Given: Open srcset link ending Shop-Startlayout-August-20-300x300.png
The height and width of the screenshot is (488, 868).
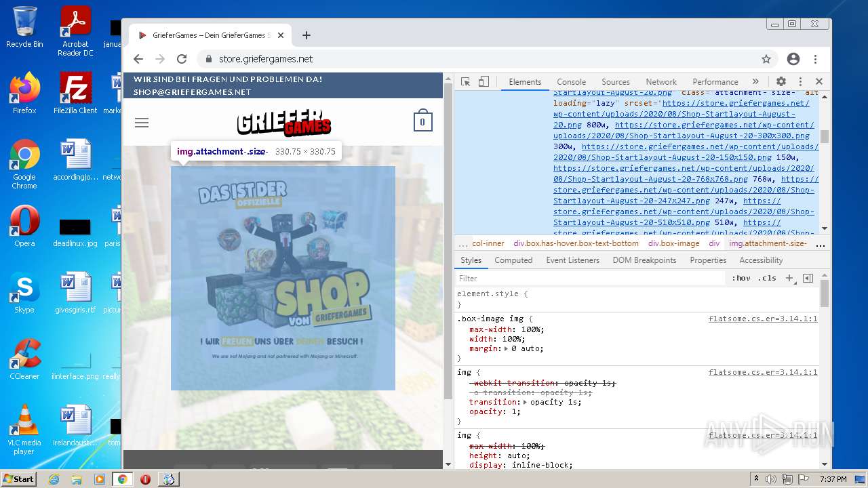Looking at the screenshot, I should (683, 130).
